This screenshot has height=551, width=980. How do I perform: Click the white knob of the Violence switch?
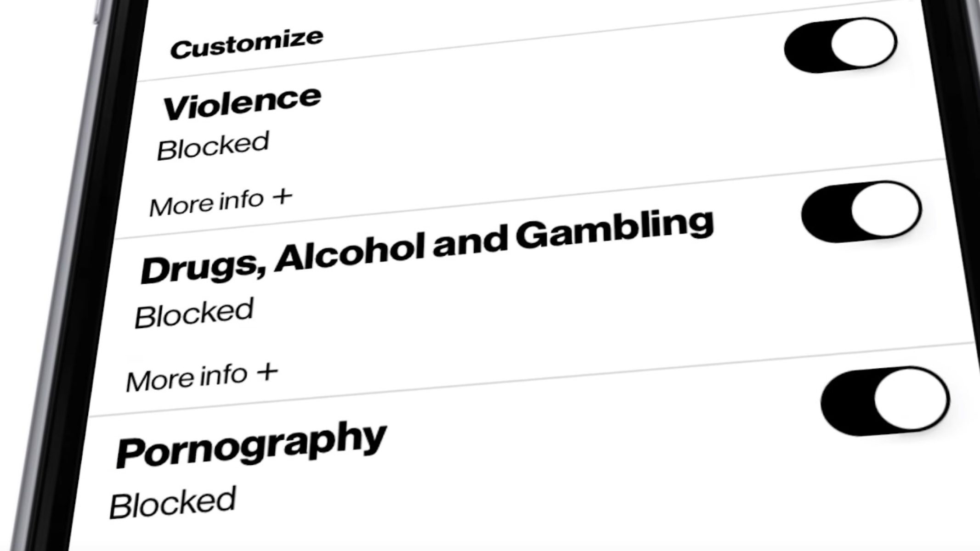(864, 42)
